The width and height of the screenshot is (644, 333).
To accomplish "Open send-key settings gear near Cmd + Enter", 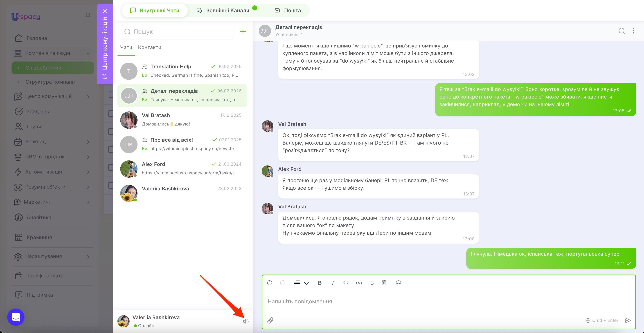I will coord(588,320).
